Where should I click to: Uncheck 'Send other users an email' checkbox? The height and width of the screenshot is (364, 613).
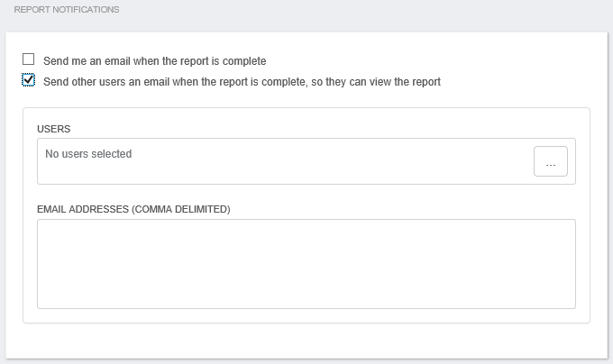[x=29, y=79]
